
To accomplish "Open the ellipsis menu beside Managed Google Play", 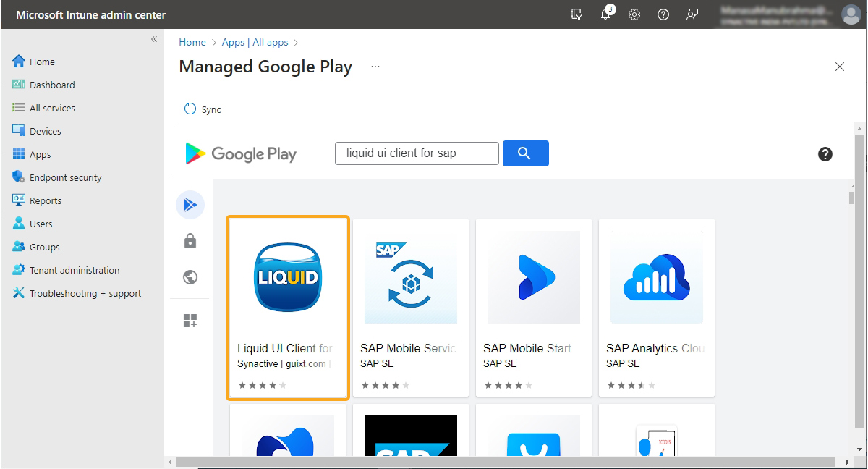I will tap(375, 67).
